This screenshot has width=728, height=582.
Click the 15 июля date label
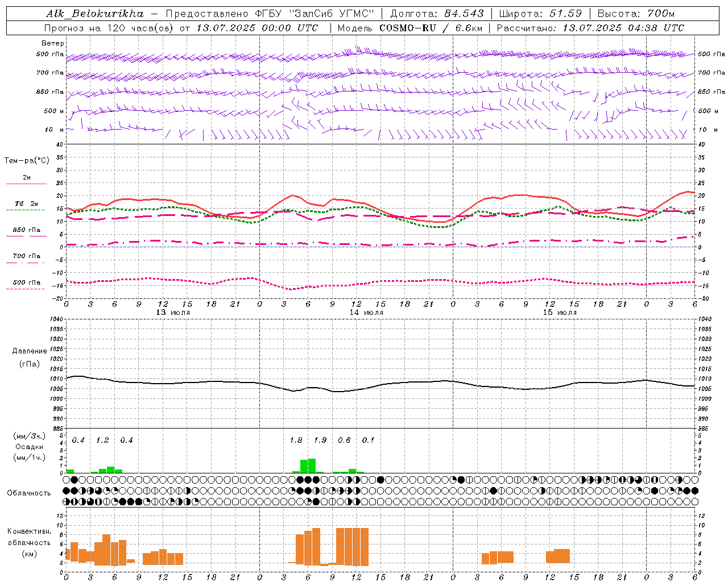click(560, 313)
